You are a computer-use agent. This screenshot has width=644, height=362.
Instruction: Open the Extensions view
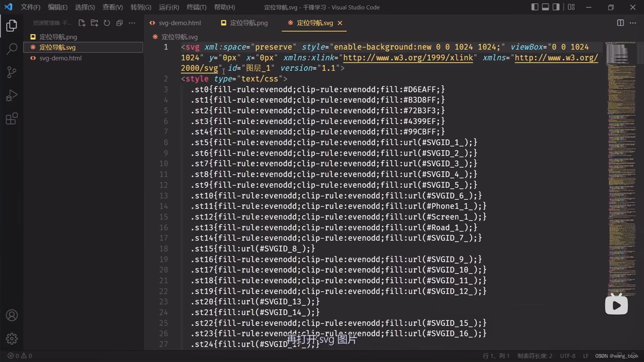pos(11,119)
